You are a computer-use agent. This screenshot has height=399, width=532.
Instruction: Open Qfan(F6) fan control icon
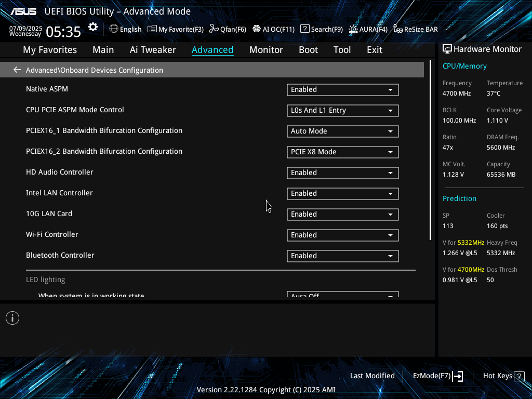(x=214, y=29)
